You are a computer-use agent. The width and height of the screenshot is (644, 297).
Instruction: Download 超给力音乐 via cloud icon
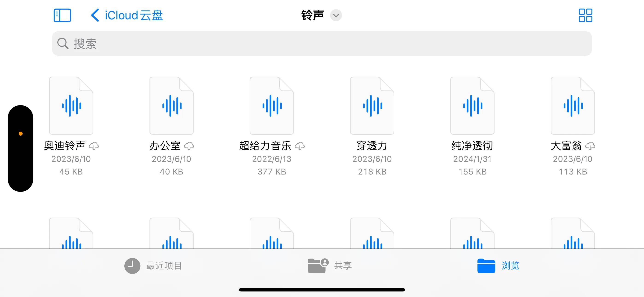click(300, 146)
